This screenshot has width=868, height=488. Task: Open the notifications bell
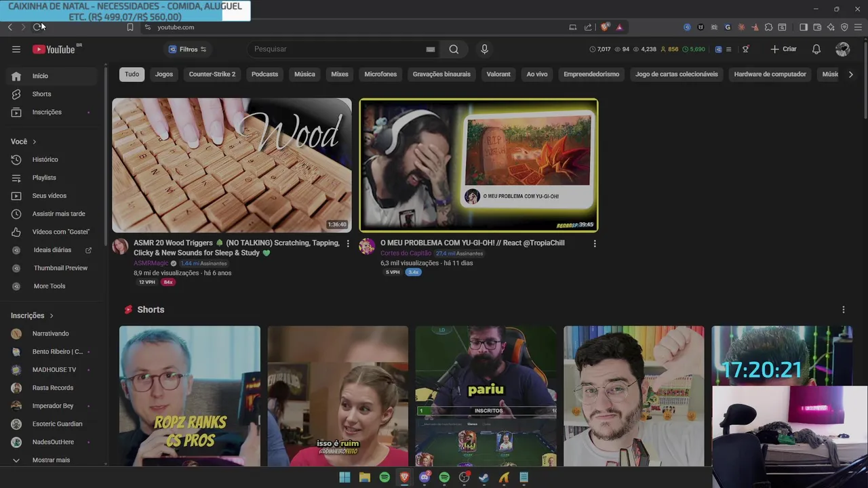click(816, 49)
